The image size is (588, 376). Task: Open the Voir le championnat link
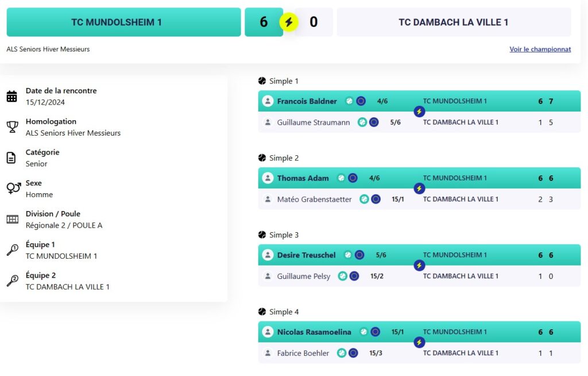click(x=540, y=49)
